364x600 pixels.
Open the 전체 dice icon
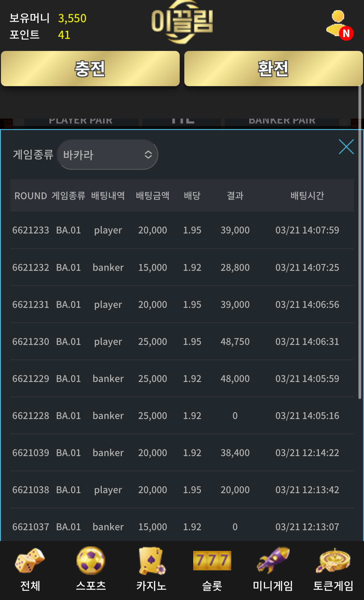pos(30,560)
